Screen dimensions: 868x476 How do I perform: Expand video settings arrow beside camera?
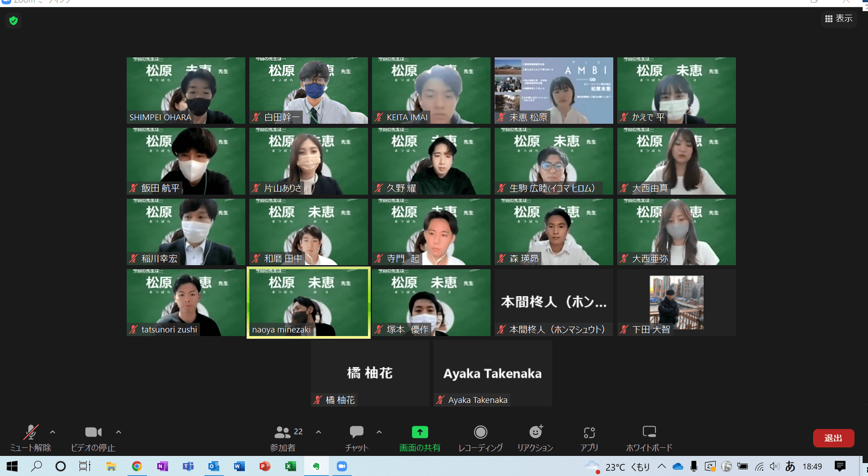[118, 432]
